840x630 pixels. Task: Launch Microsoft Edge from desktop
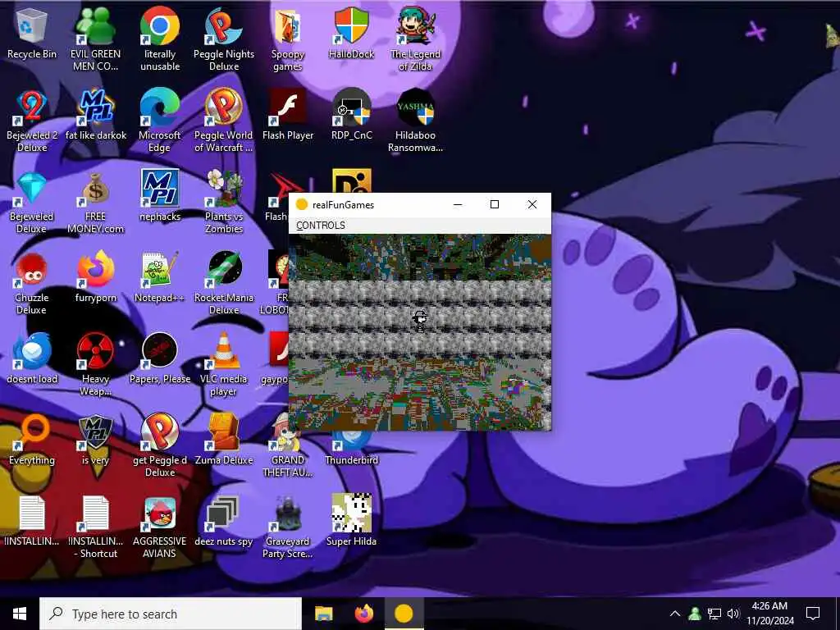coord(160,120)
